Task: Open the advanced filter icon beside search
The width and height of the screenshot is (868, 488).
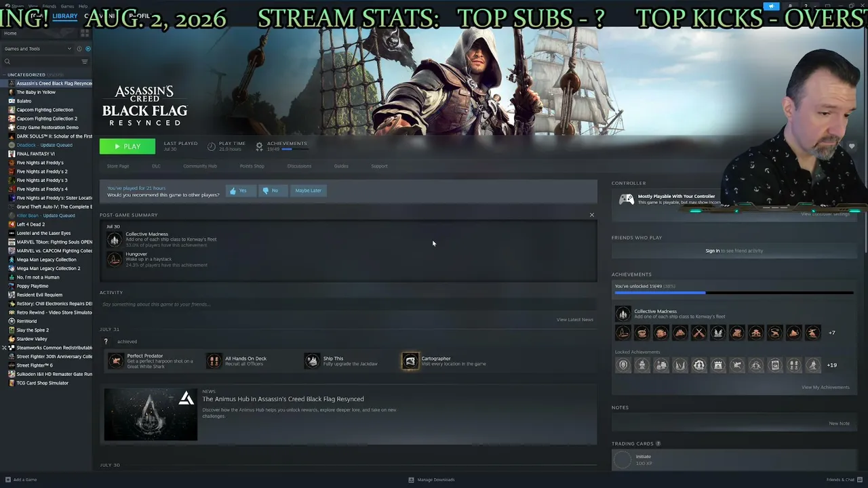Action: point(85,62)
